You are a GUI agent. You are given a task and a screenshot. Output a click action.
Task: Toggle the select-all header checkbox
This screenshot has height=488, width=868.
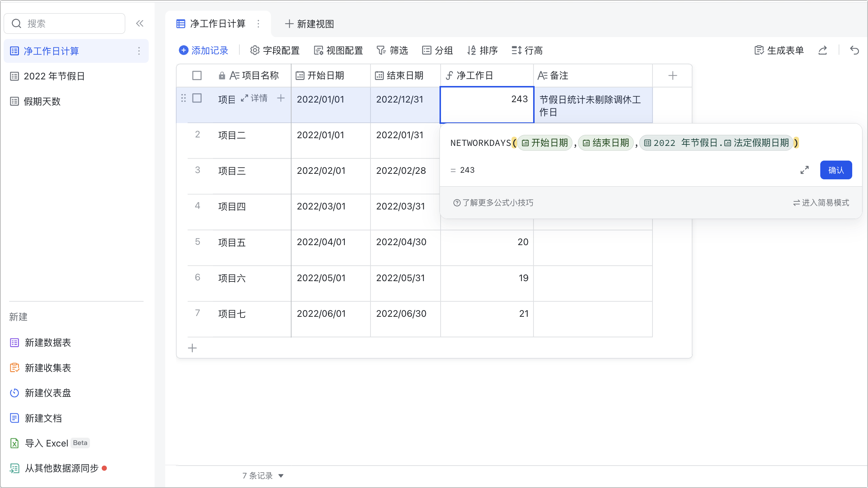(197, 76)
